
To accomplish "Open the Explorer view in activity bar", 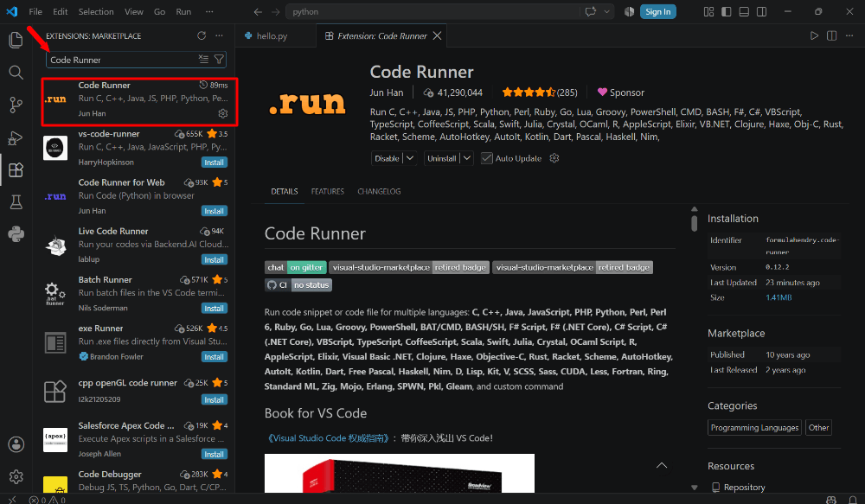I will coord(16,40).
